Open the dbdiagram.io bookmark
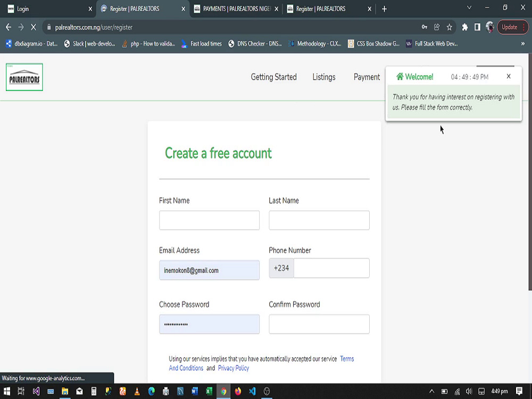Screen dimensions: 532x399 click(32, 44)
